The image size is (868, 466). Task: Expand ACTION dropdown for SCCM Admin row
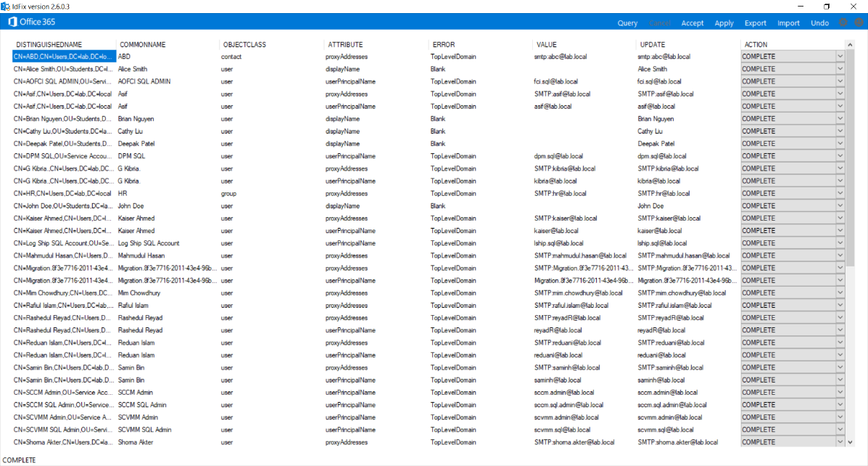coord(840,392)
